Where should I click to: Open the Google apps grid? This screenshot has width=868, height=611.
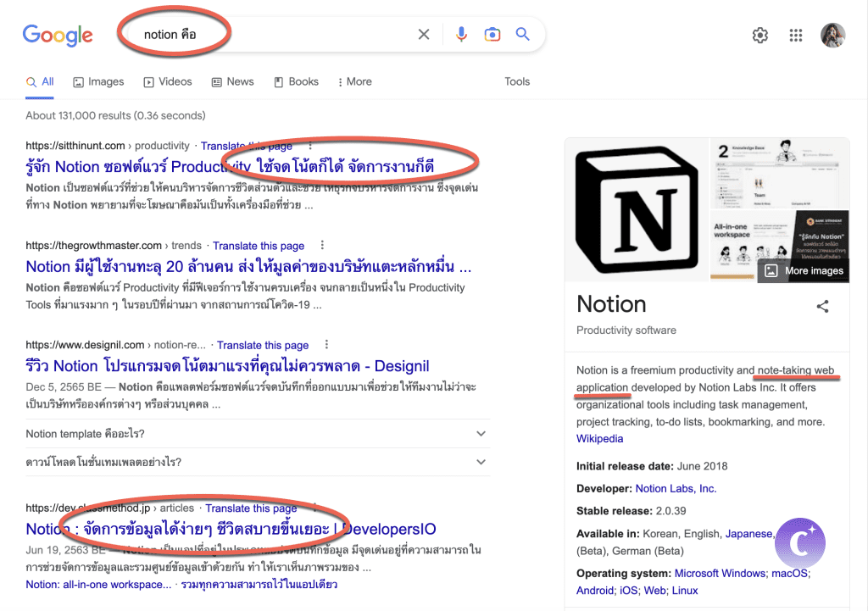click(795, 36)
